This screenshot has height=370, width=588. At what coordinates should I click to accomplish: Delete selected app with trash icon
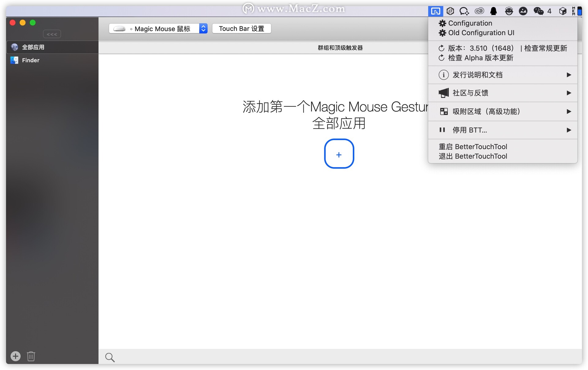click(x=31, y=356)
